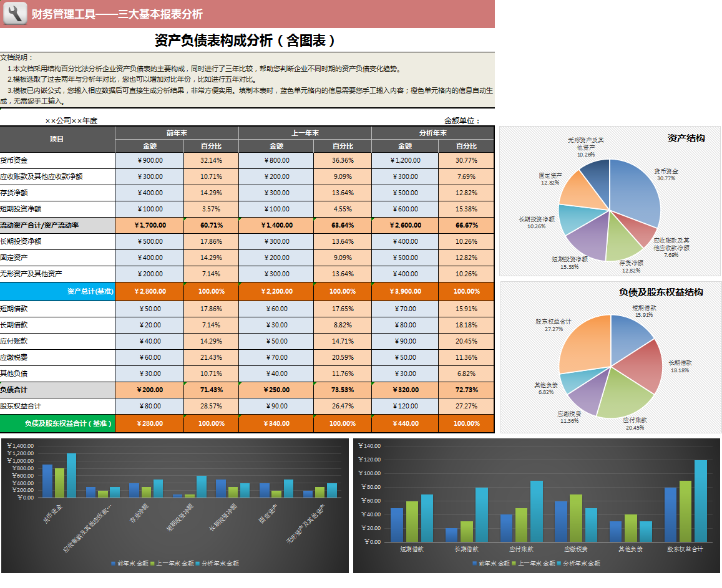Select the 项目 column header

57,140
